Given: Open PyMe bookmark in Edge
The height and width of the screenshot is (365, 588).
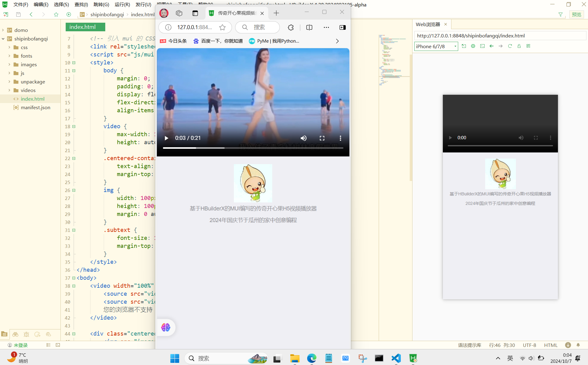Looking at the screenshot, I should [274, 41].
